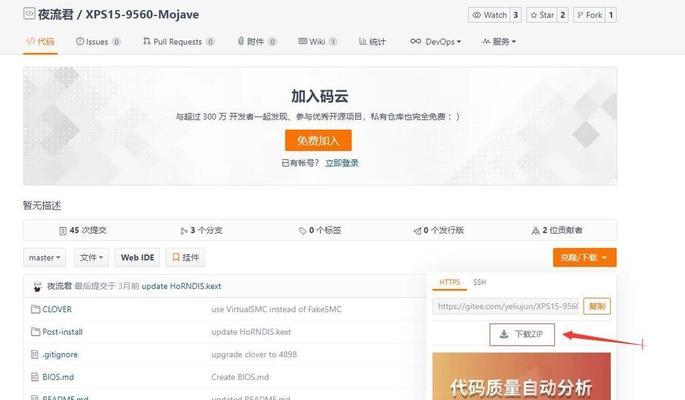Viewport: 685px width, 400px height.
Task: Open the Post-install folder
Action: [x=62, y=332]
